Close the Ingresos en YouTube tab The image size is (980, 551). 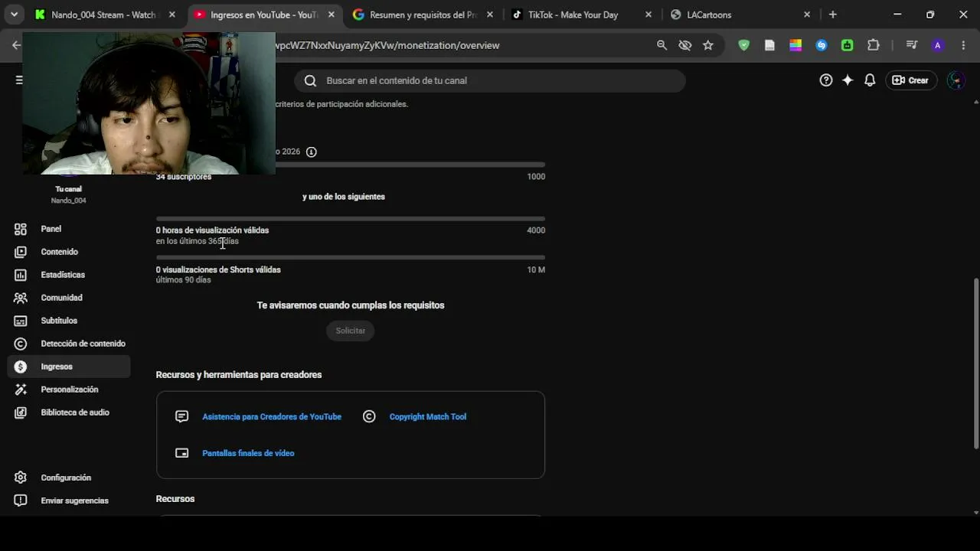click(x=331, y=15)
